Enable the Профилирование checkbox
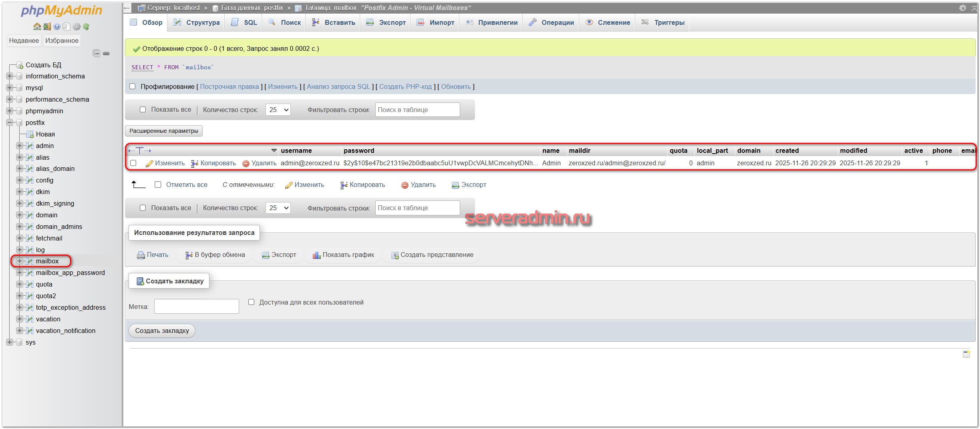980x429 pixels. 133,86
